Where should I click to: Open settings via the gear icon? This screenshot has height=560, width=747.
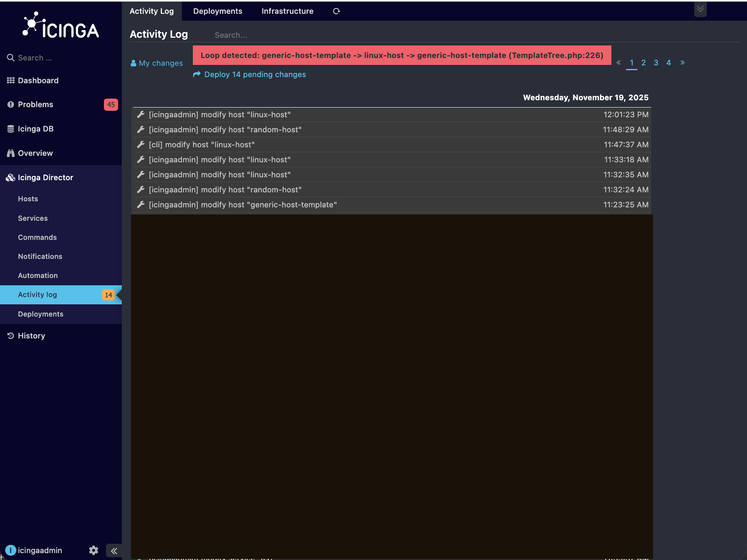pos(93,550)
